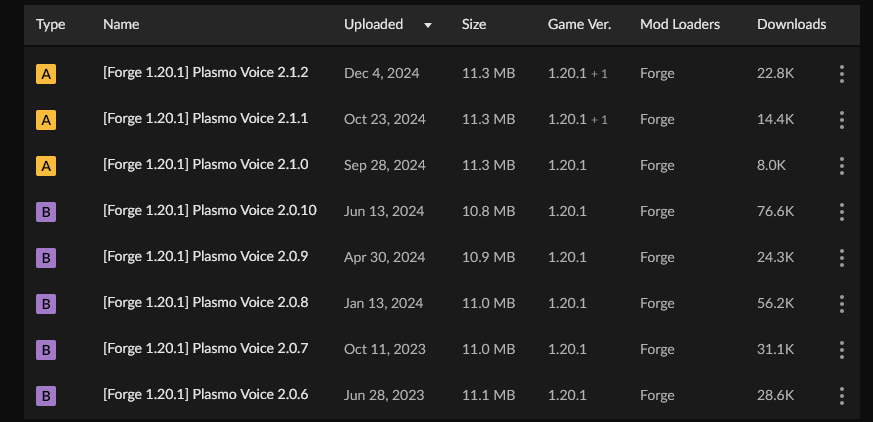This screenshot has width=873, height=422.
Task: Click the beta badge on the 2.0.10 row
Action: tap(46, 212)
